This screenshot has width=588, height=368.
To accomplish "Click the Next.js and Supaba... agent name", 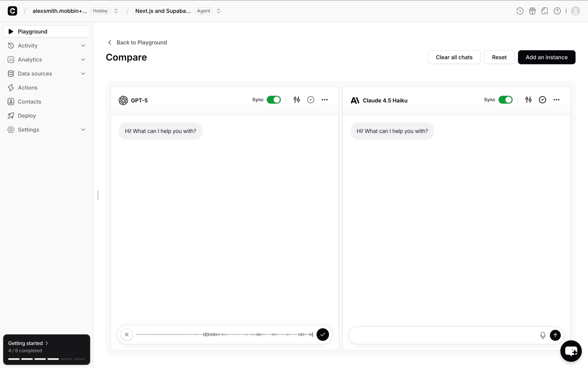I will pos(163,11).
